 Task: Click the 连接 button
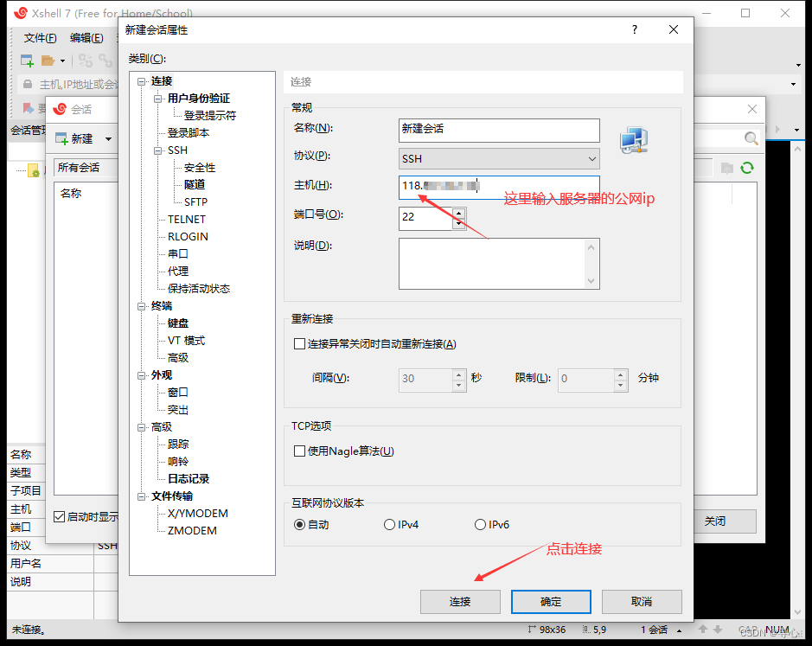[460, 601]
